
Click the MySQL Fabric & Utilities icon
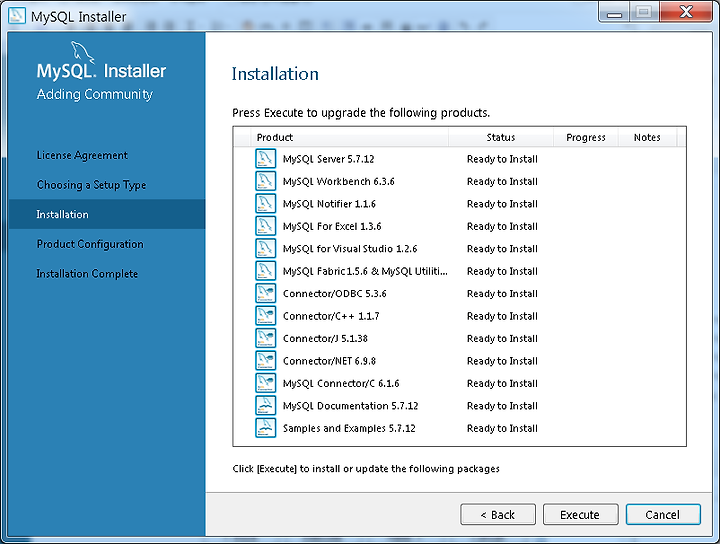265,271
